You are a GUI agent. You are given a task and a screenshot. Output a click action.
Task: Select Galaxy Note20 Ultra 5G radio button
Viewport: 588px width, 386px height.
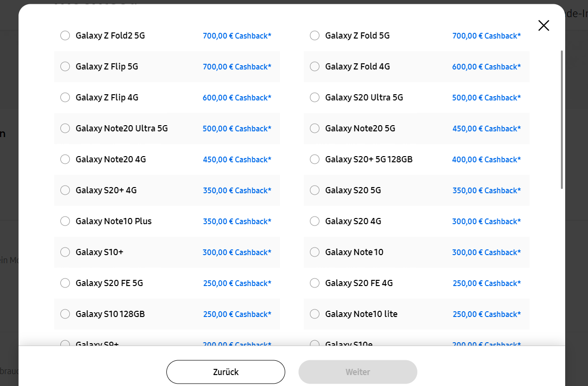(65, 129)
